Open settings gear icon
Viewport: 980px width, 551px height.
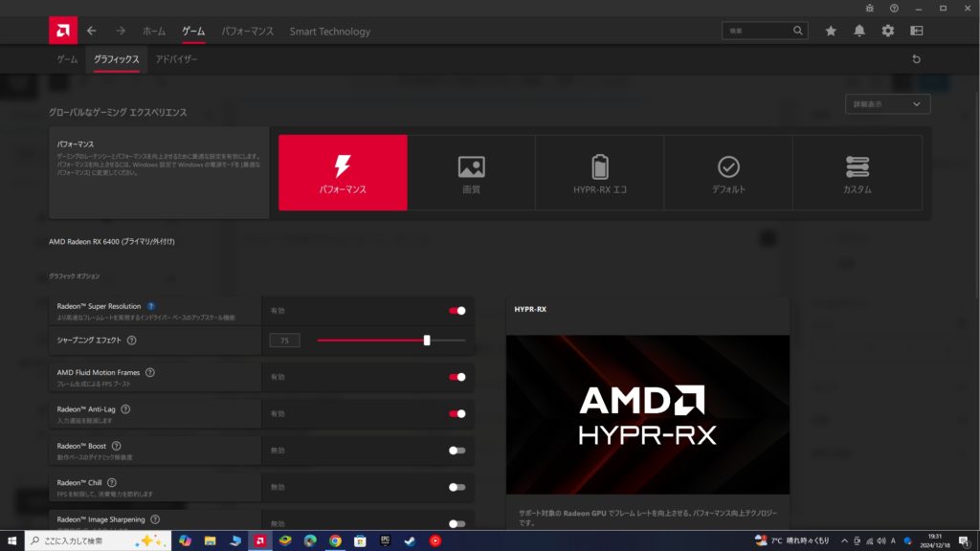(x=888, y=31)
